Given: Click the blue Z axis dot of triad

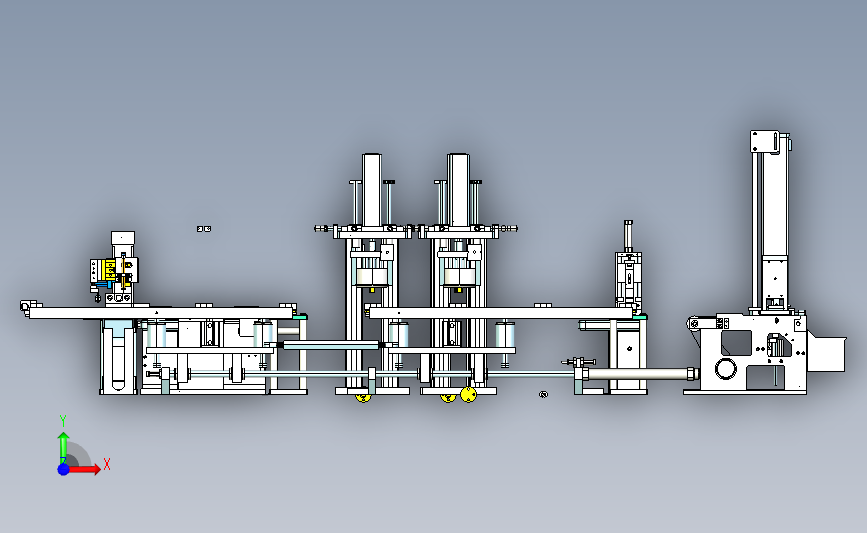Looking at the screenshot, I should [x=63, y=469].
